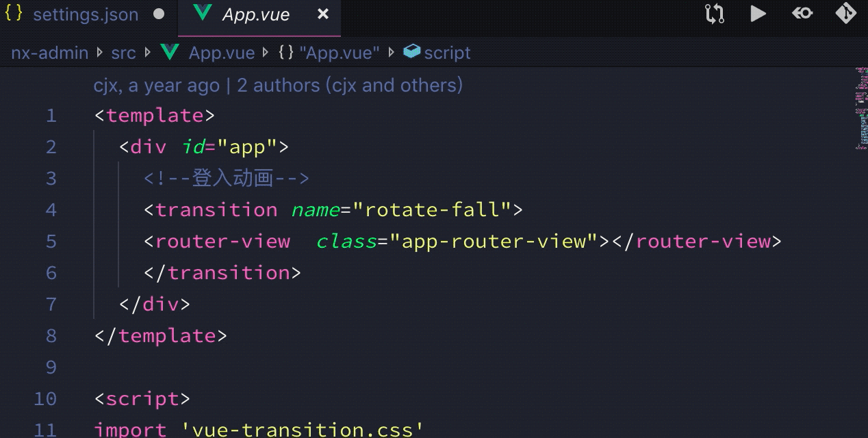Click the git diamond icon at top right
This screenshot has height=438, width=868.
coord(846,13)
